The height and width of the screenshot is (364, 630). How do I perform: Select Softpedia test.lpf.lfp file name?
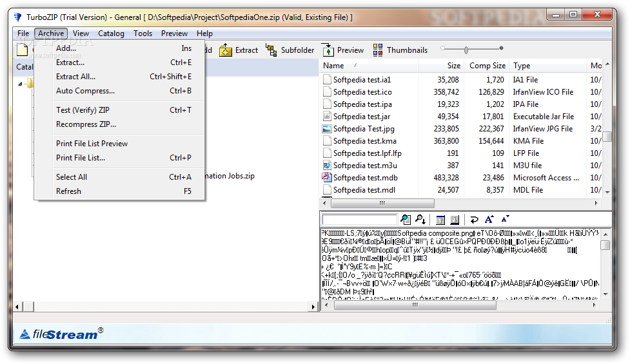click(x=368, y=153)
